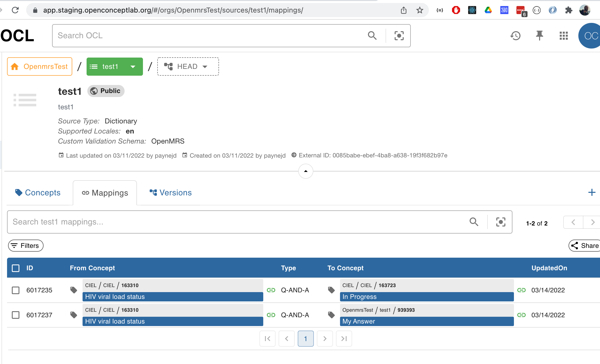Click the link icon beside mapping 6017235

pos(271,290)
